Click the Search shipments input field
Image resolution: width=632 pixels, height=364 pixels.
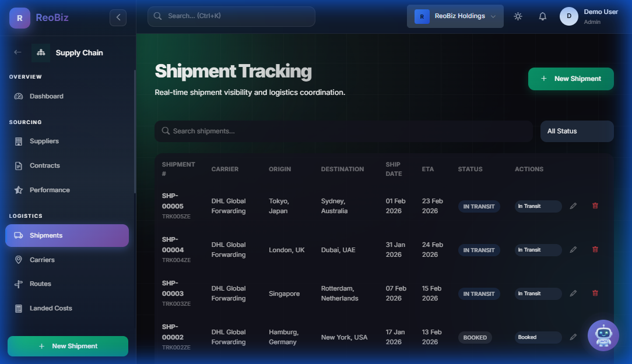click(x=343, y=131)
